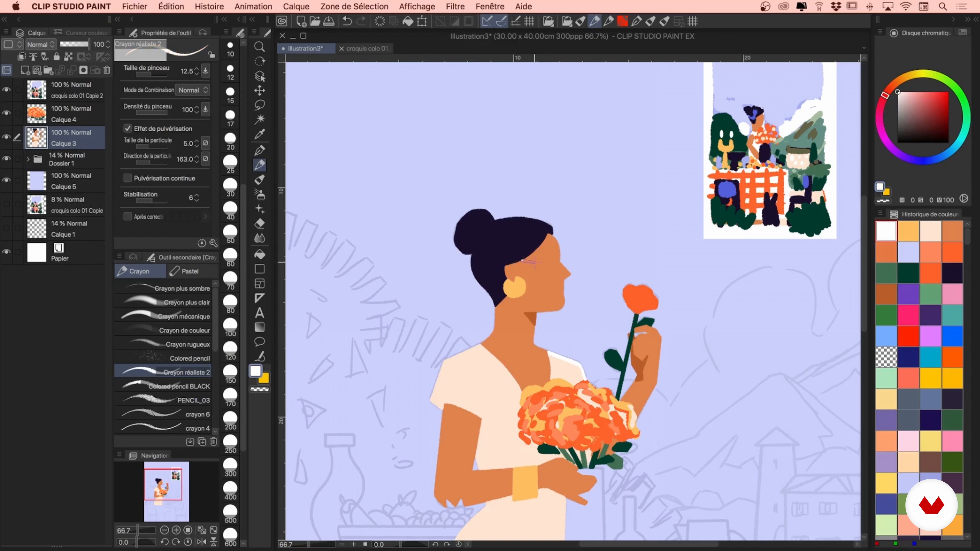Select the Eraser tool

[x=260, y=224]
